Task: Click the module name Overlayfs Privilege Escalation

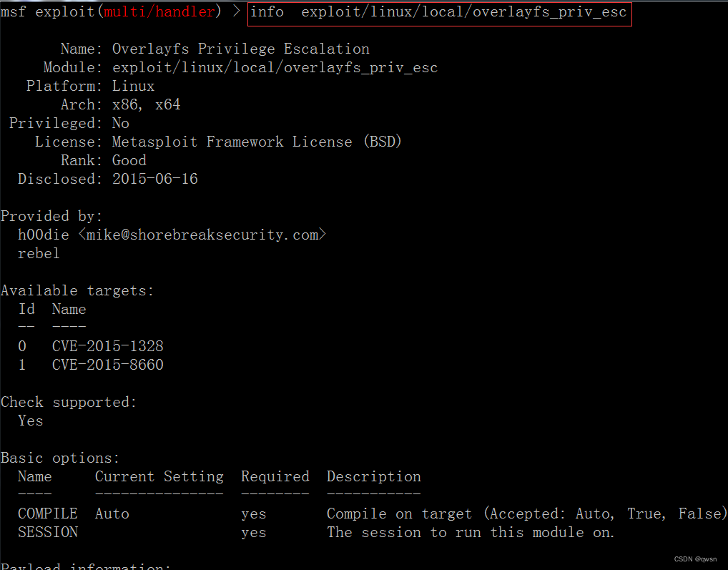Action: (241, 49)
